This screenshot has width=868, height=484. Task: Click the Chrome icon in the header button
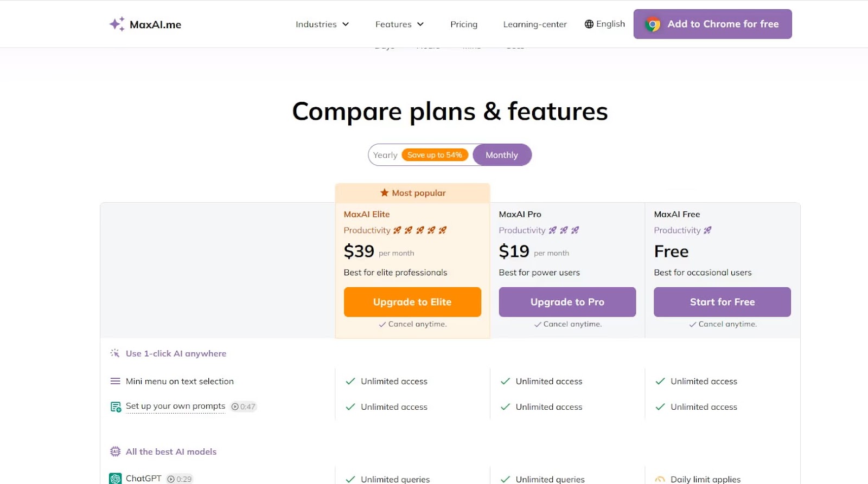coord(653,24)
